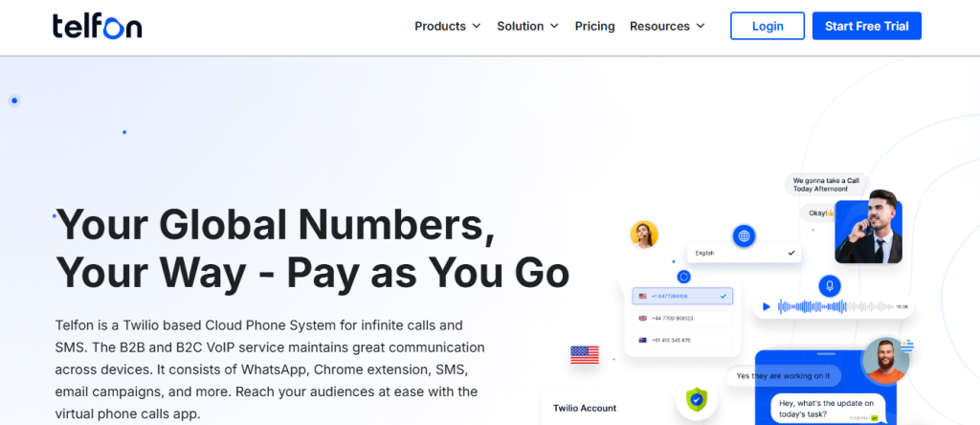Screen dimensions: 980x425
Task: Click the blue globe language icon
Action: click(x=745, y=235)
